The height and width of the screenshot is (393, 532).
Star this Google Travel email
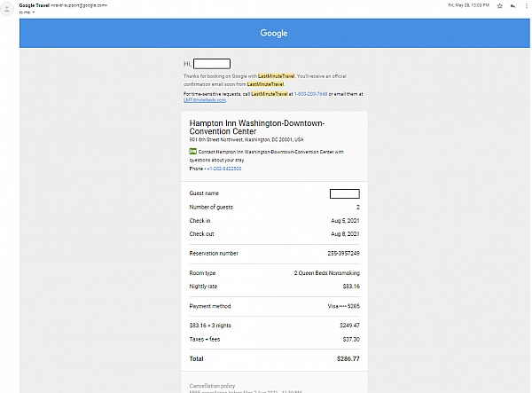click(x=499, y=6)
